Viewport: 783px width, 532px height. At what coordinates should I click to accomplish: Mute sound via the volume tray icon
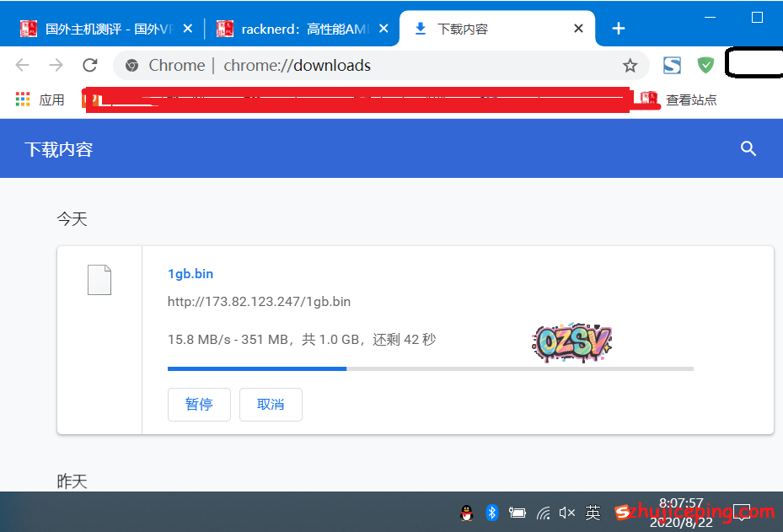(567, 512)
